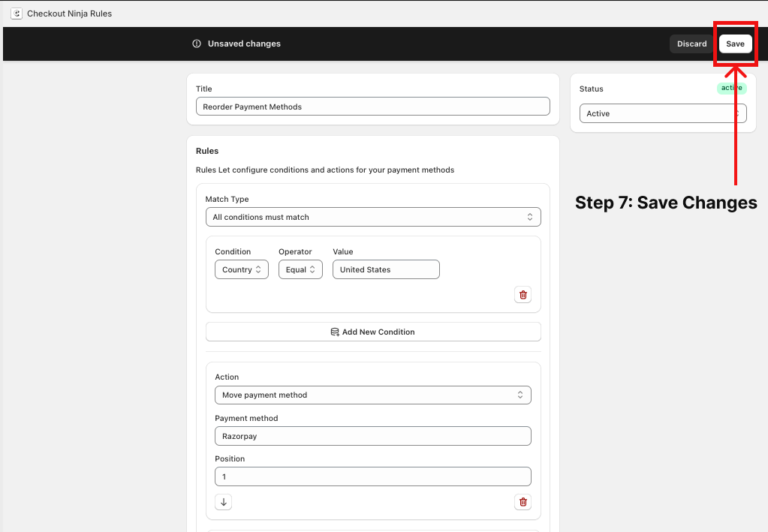Delete the Country condition with trash icon

click(523, 295)
